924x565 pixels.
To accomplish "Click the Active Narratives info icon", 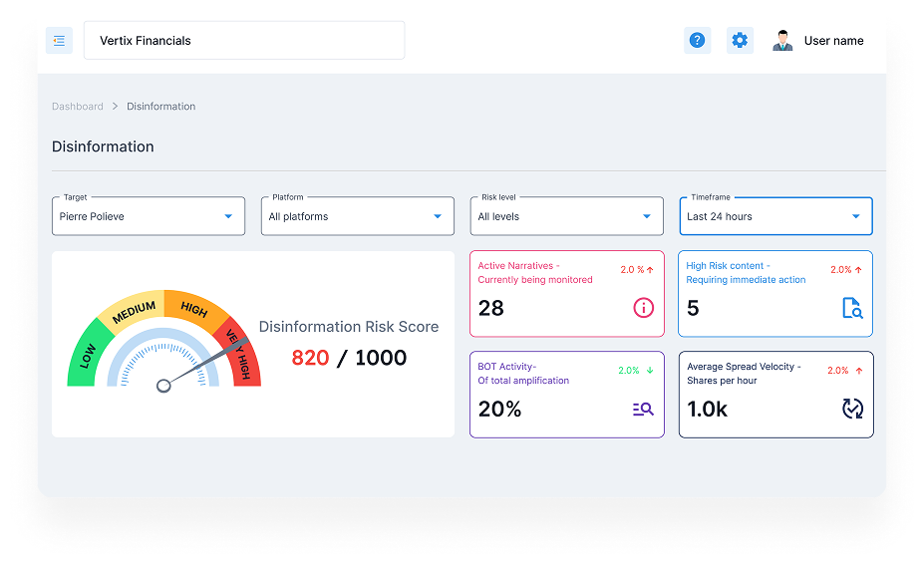I will 643,308.
